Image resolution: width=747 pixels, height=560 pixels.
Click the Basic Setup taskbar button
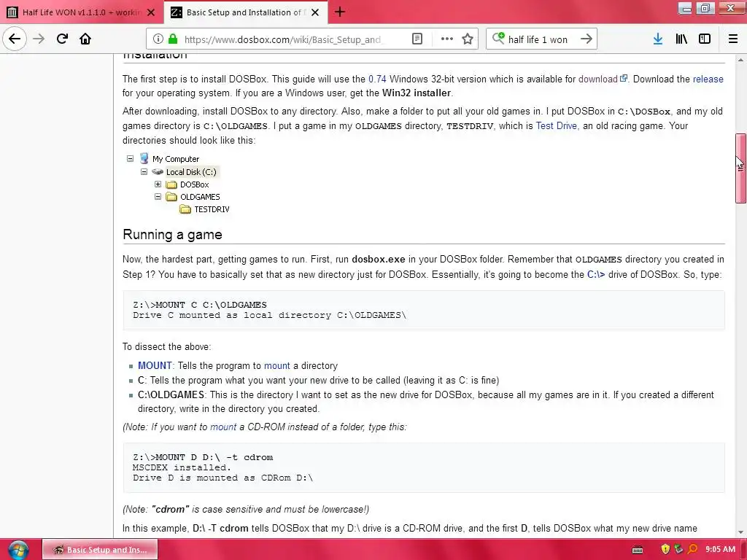(100, 550)
